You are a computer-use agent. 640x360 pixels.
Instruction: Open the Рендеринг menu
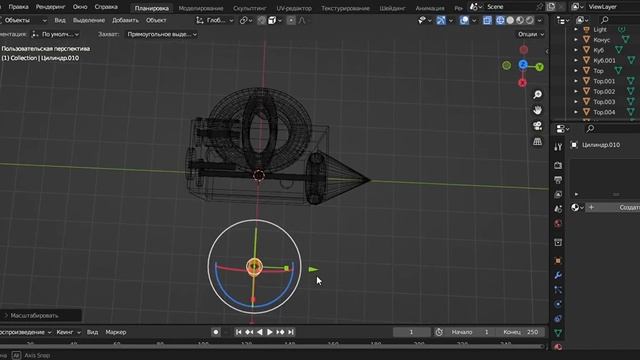51,7
